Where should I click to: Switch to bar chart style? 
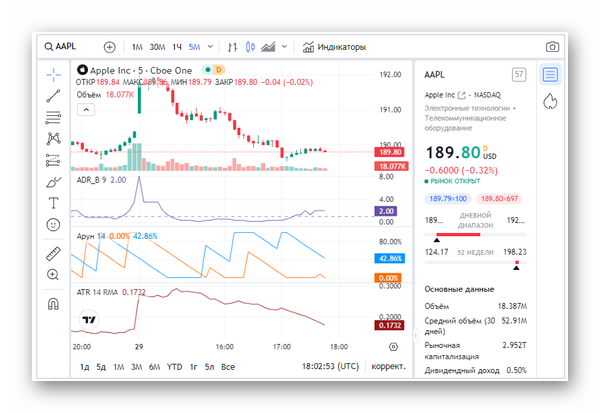click(x=232, y=47)
